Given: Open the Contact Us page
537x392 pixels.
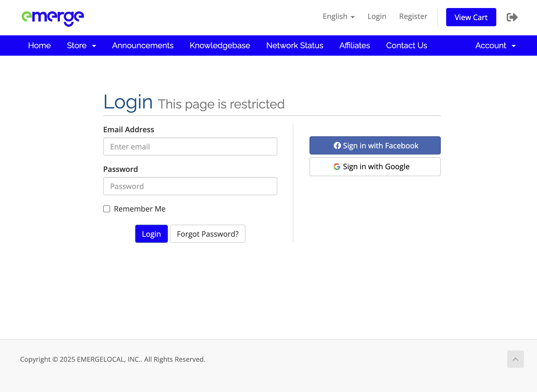Looking at the screenshot, I should (407, 46).
